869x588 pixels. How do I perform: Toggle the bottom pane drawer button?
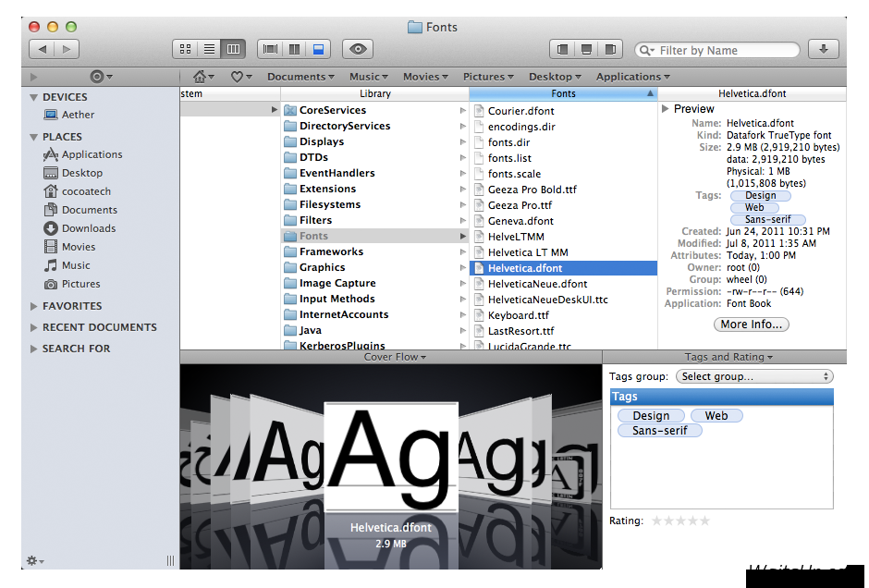coord(586,49)
